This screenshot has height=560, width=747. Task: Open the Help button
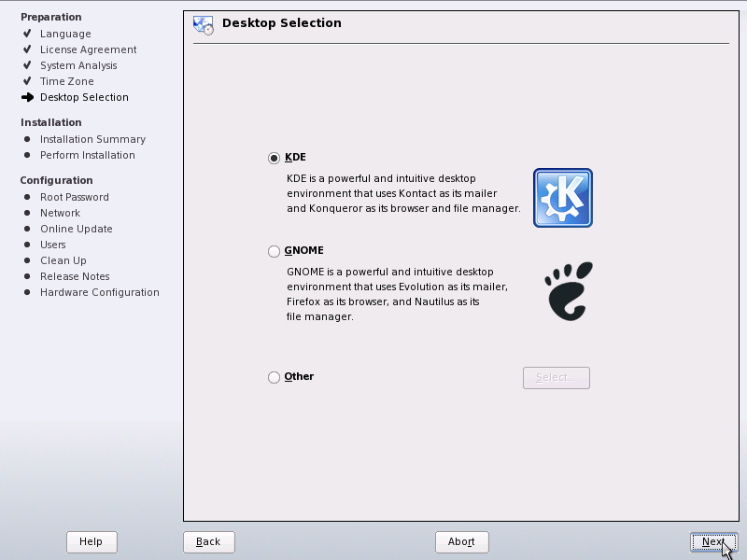(92, 542)
